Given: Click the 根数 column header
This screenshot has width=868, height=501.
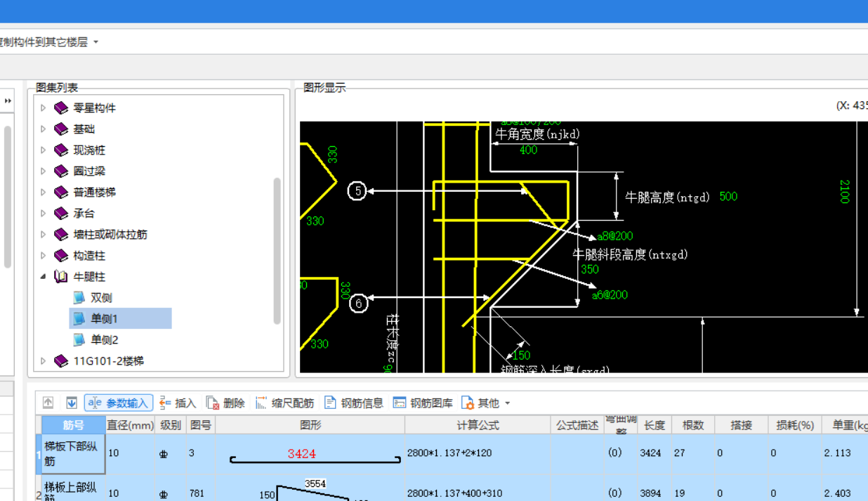Looking at the screenshot, I should click(x=693, y=425).
